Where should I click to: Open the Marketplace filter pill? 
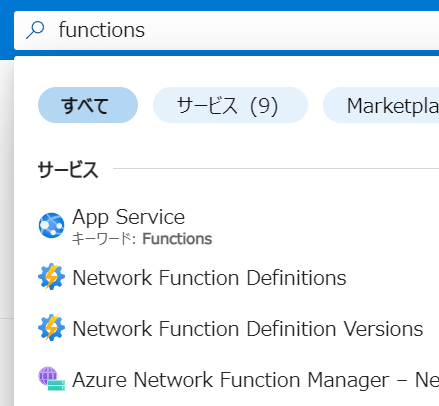381,105
